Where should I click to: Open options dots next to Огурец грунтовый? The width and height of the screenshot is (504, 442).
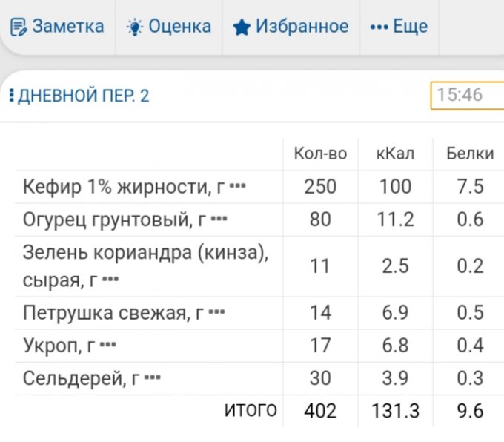pos(219,220)
